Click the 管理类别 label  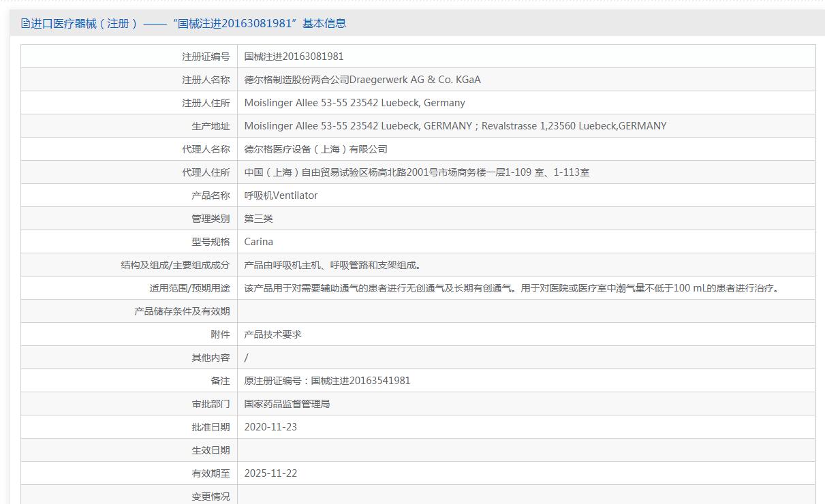211,219
